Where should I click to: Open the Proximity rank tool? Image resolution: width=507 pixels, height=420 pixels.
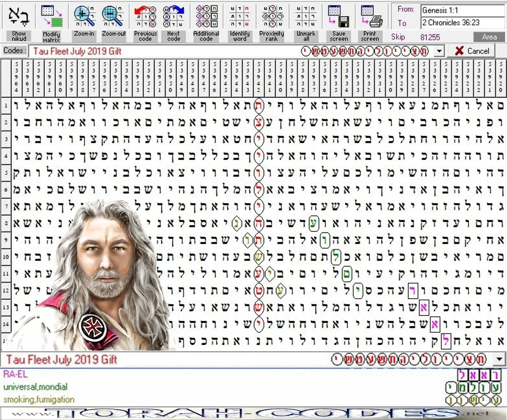tap(272, 16)
